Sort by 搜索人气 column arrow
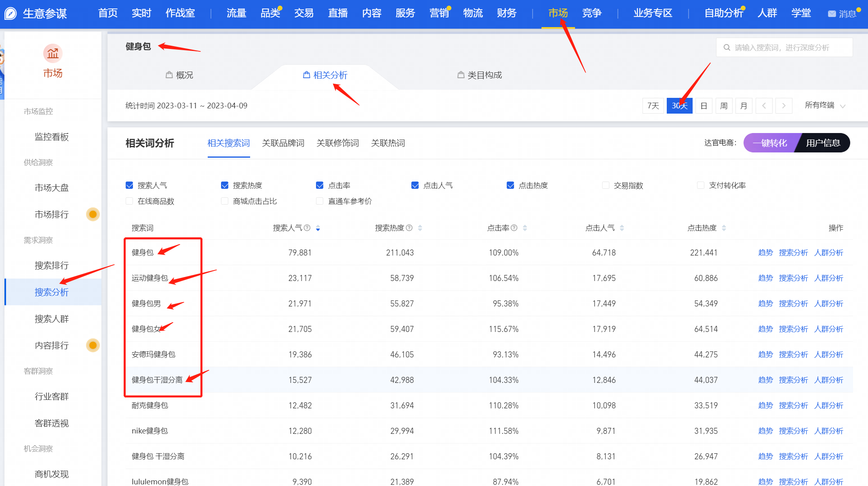This screenshot has height=486, width=868. pyautogui.click(x=318, y=228)
